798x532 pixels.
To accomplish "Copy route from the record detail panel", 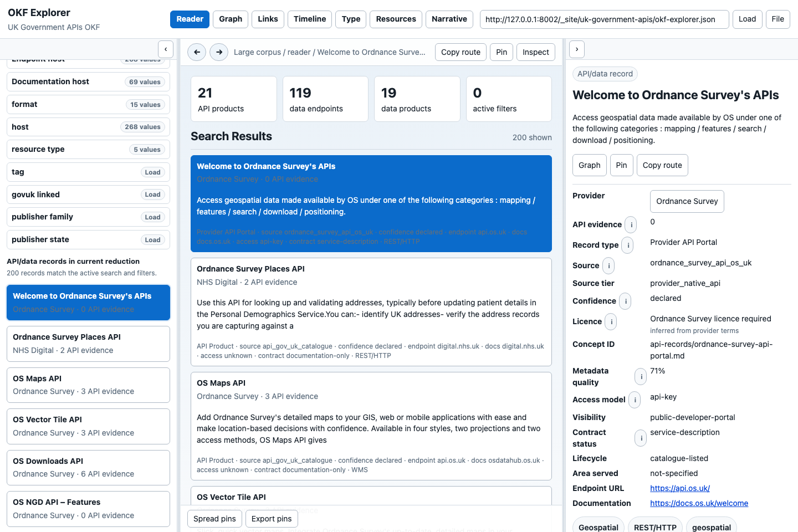I will click(662, 165).
